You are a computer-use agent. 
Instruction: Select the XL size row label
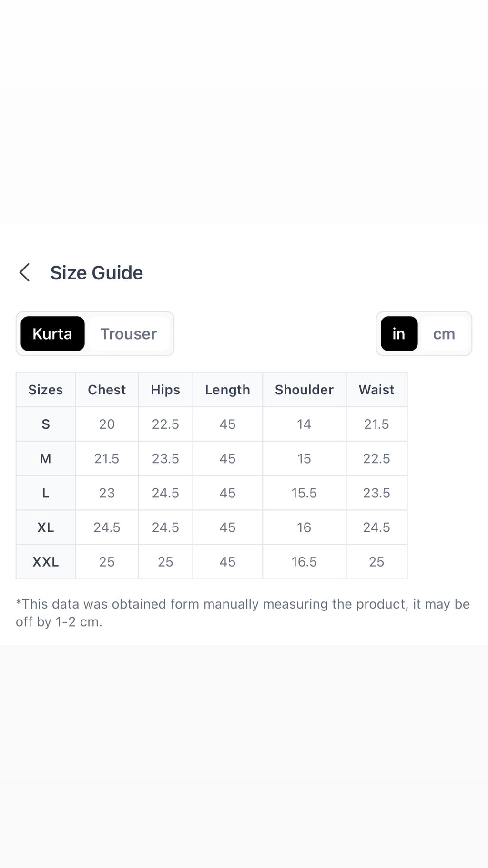[46, 527]
